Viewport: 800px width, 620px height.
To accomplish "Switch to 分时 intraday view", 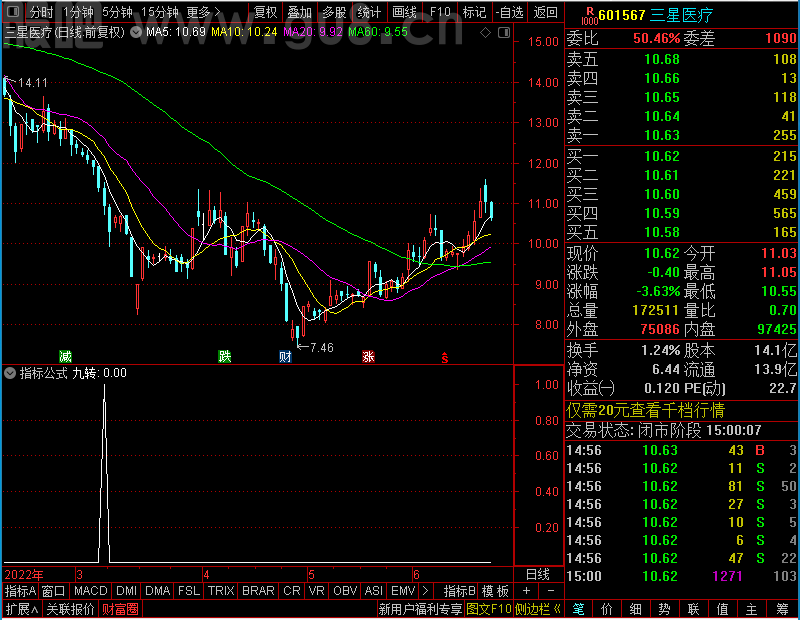I will (41, 12).
